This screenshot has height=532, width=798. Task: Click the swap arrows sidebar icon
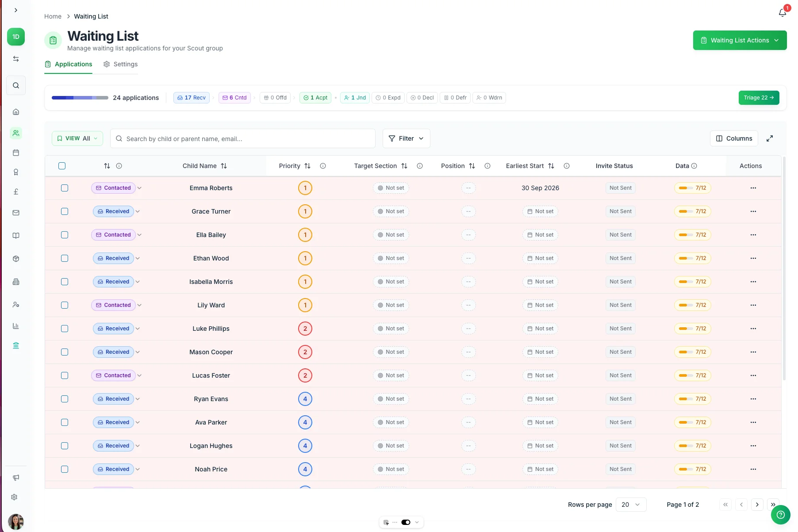click(x=16, y=59)
